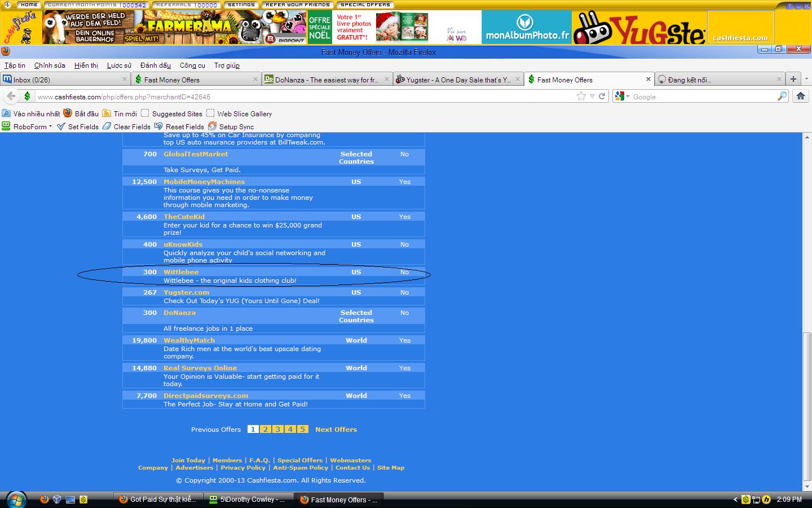Screen dimensions: 812x508
Task: Switch to the 'Đang kết nối' tab
Action: (x=720, y=80)
